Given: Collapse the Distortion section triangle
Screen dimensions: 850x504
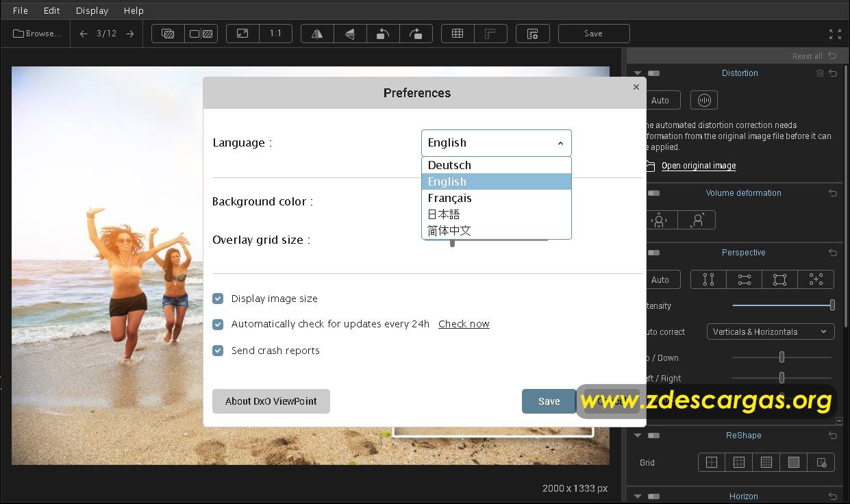Looking at the screenshot, I should coord(638,73).
